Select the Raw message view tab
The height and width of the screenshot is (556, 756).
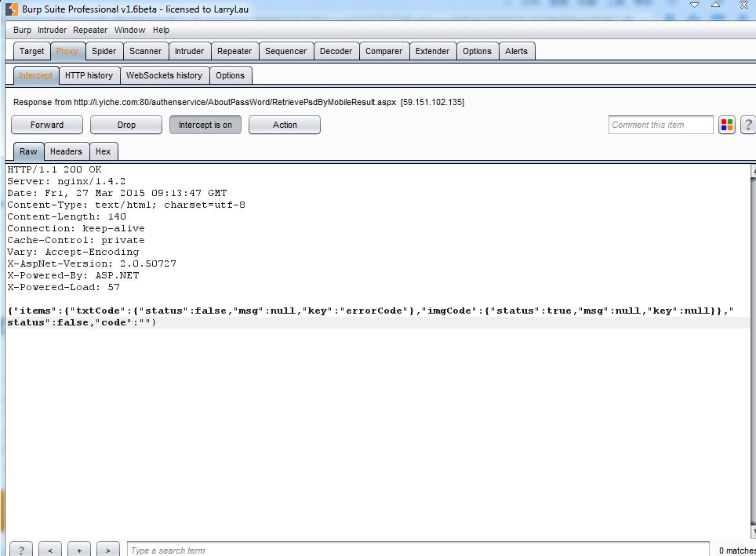tap(28, 151)
